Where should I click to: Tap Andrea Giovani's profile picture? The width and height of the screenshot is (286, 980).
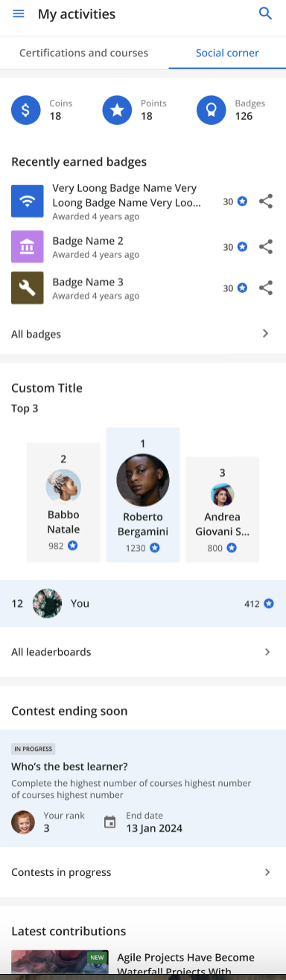(222, 494)
